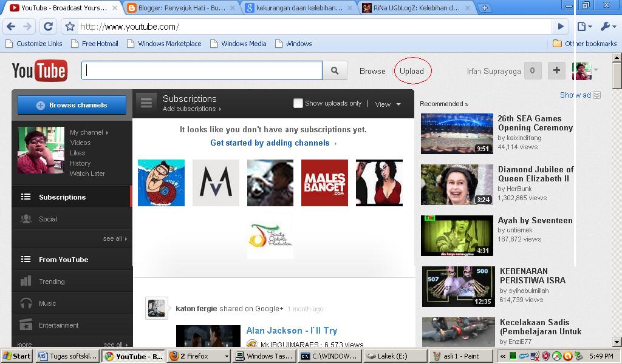
Task: Click the Windows Start button
Action: click(16, 356)
